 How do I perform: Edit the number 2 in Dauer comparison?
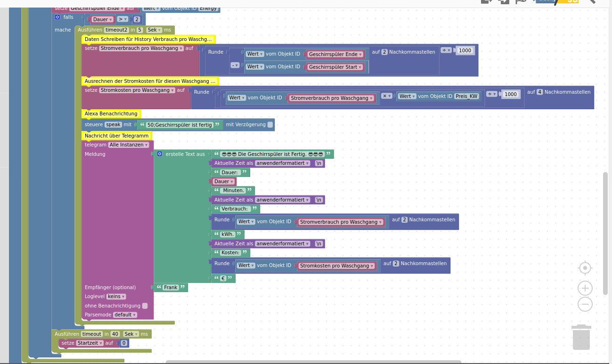coord(137,19)
